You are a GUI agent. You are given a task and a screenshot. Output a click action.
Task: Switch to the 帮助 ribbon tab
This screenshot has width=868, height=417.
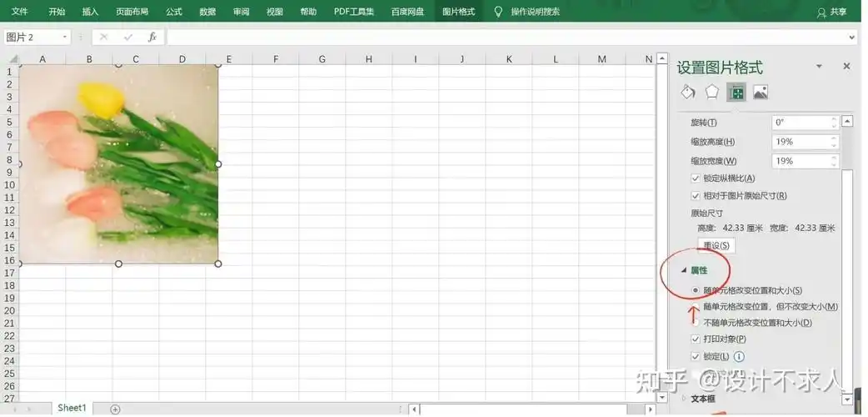(308, 11)
